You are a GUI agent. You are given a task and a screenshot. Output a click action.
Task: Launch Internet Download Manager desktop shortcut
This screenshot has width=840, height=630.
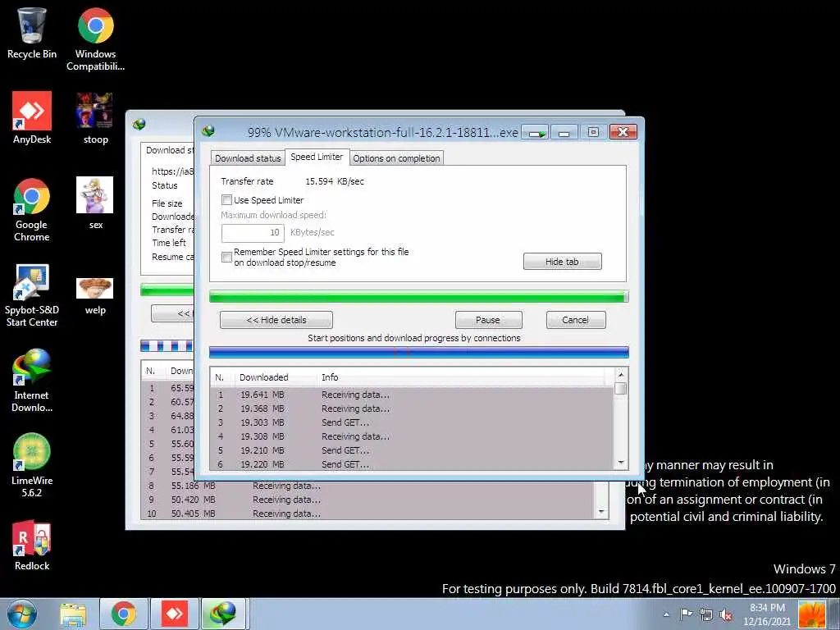(x=32, y=381)
